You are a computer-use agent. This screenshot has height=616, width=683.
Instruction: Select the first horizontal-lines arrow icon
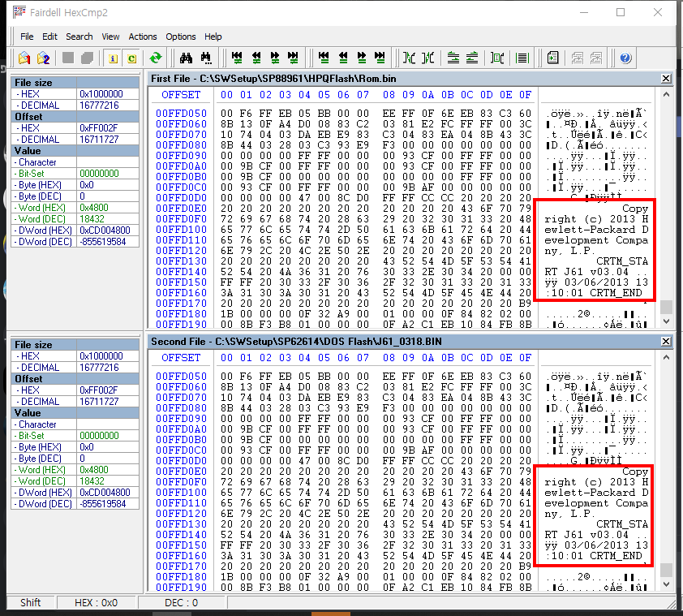click(x=453, y=58)
